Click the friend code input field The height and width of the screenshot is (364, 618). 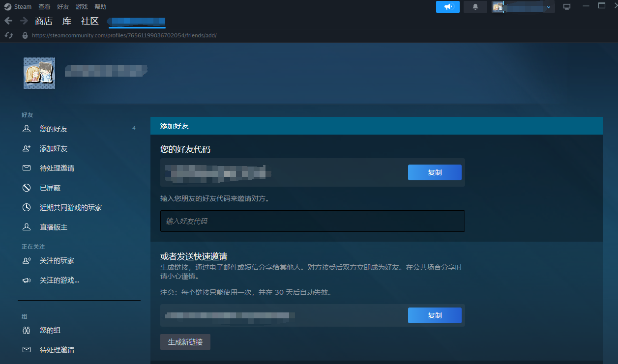[x=312, y=221]
